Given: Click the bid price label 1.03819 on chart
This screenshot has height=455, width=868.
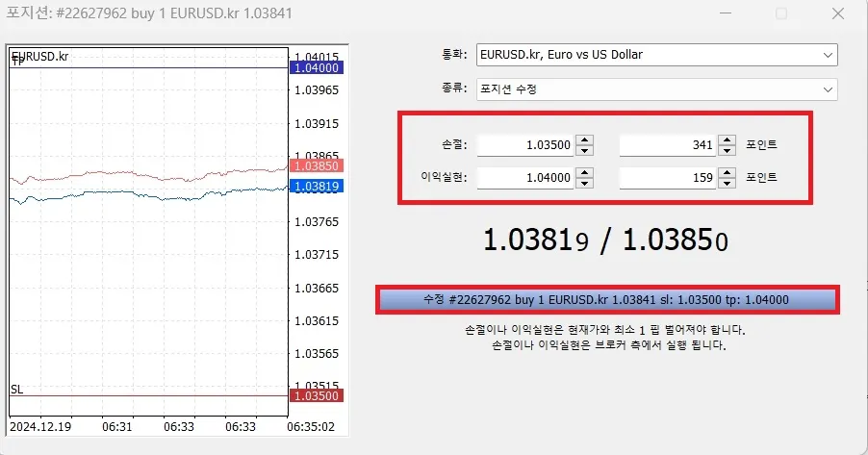Looking at the screenshot, I should point(317,187).
